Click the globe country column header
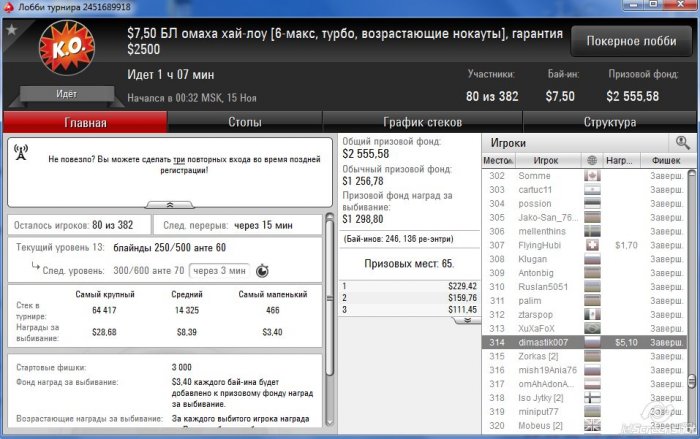The image size is (700, 439). [x=592, y=160]
